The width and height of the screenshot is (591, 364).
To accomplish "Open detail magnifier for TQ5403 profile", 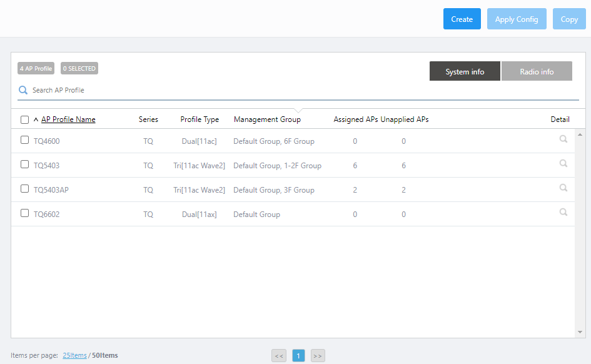I will 563,164.
